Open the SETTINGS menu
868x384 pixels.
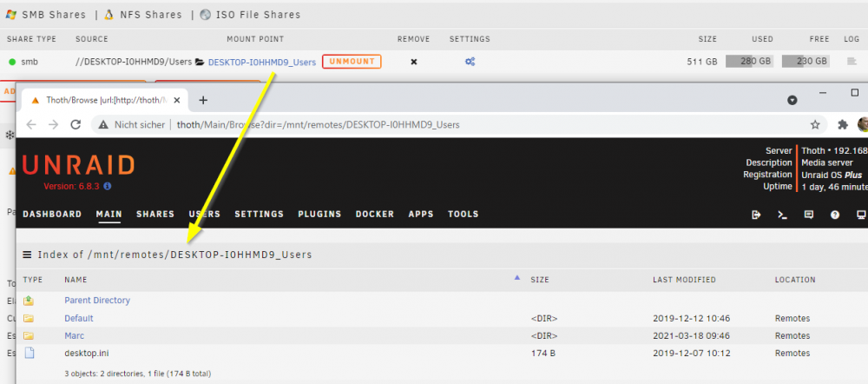click(x=259, y=214)
